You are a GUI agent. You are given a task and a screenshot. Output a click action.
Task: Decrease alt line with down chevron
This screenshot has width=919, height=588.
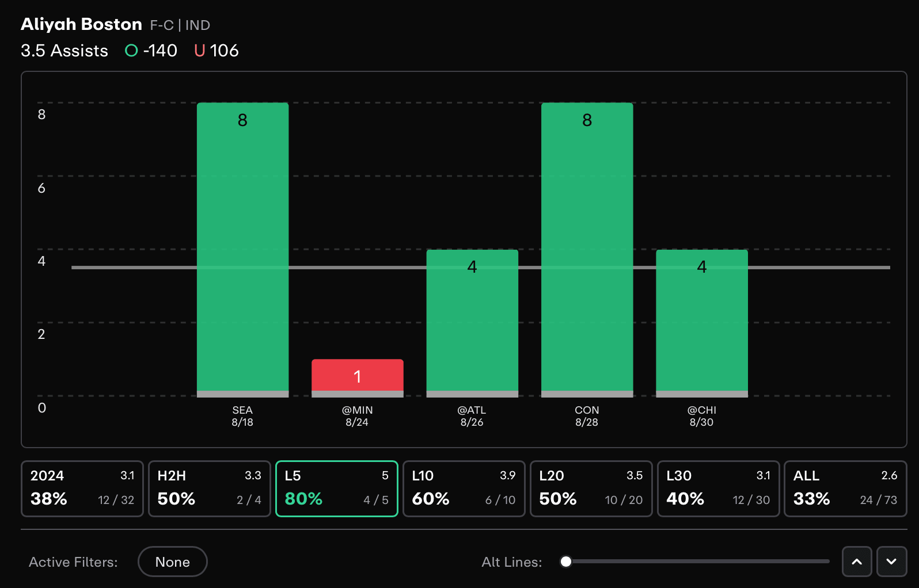click(x=891, y=562)
